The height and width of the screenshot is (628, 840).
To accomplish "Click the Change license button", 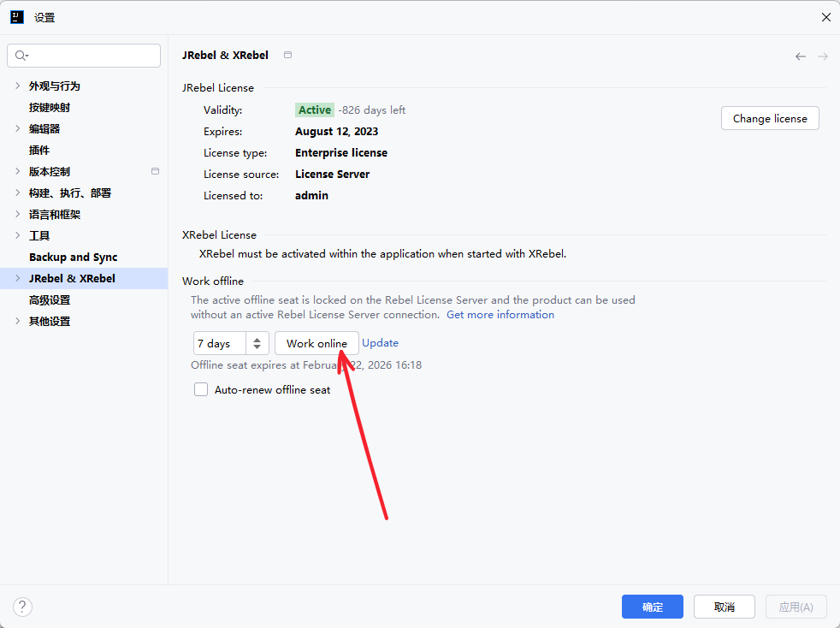I will (770, 118).
